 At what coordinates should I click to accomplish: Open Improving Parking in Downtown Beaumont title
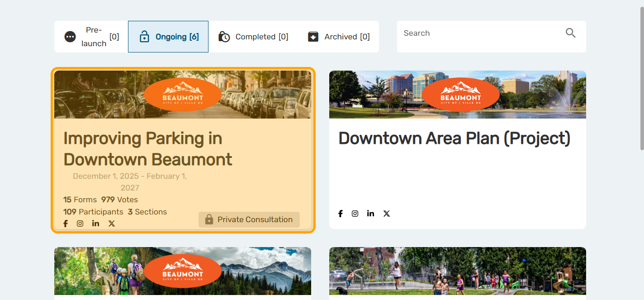pyautogui.click(x=147, y=149)
